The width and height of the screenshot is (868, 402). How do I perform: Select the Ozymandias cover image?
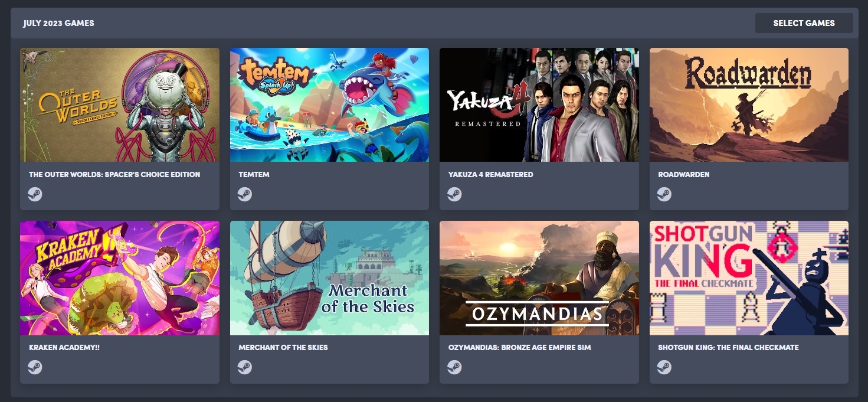point(539,278)
